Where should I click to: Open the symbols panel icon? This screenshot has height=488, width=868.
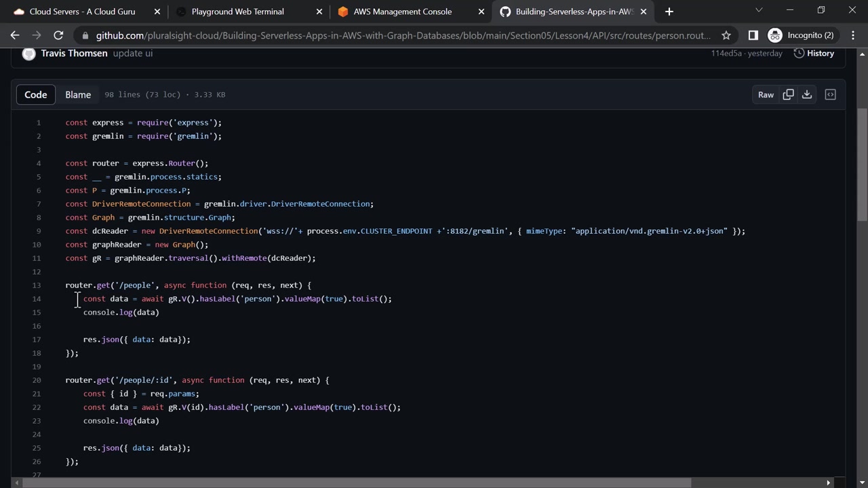point(830,95)
